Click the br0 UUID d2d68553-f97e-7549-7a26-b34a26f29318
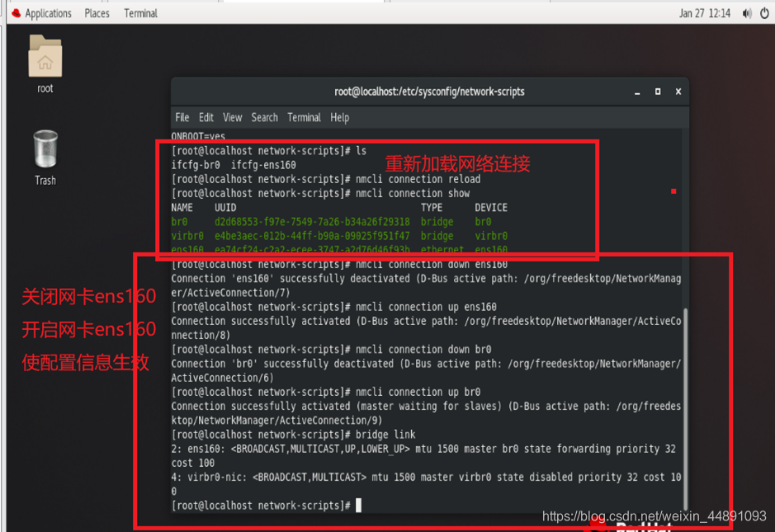The width and height of the screenshot is (775, 532). pos(312,222)
